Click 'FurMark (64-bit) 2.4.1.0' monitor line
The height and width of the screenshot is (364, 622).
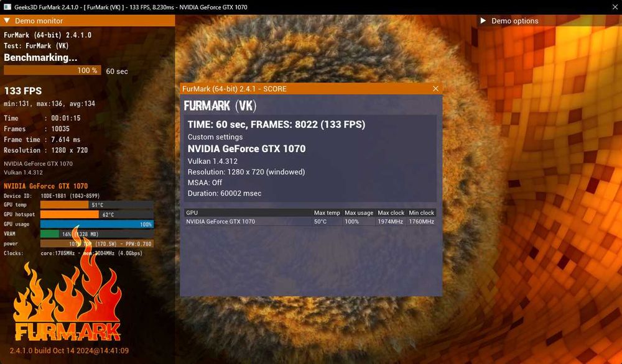pyautogui.click(x=48, y=35)
